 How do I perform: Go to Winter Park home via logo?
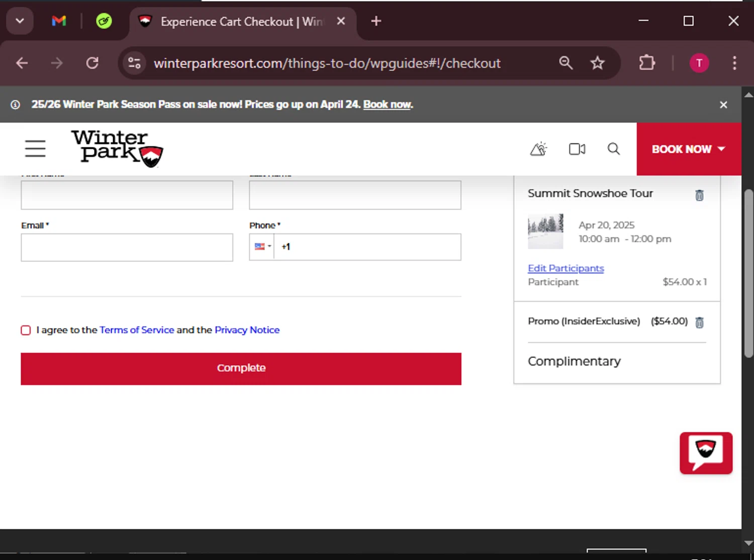click(x=117, y=148)
